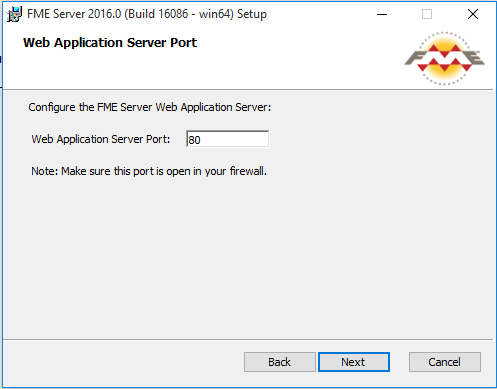The height and width of the screenshot is (389, 497).
Task: Click Build 16086 in the window title
Action: pos(158,14)
